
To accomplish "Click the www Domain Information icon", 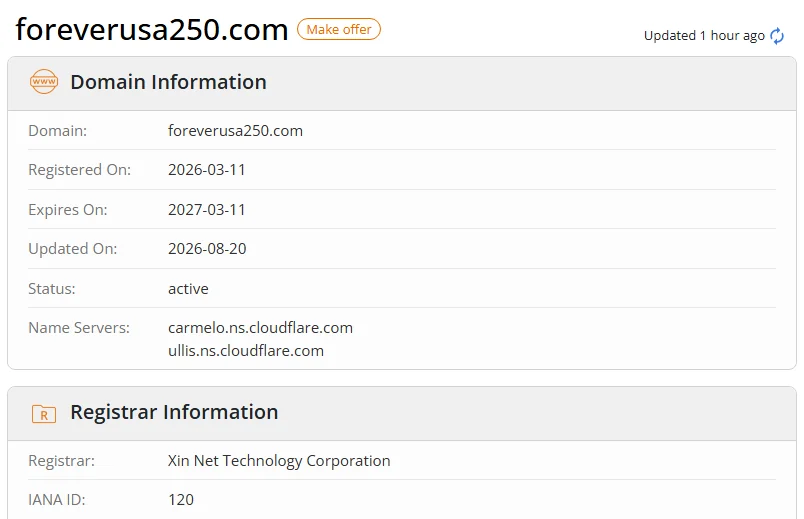I will pyautogui.click(x=44, y=82).
